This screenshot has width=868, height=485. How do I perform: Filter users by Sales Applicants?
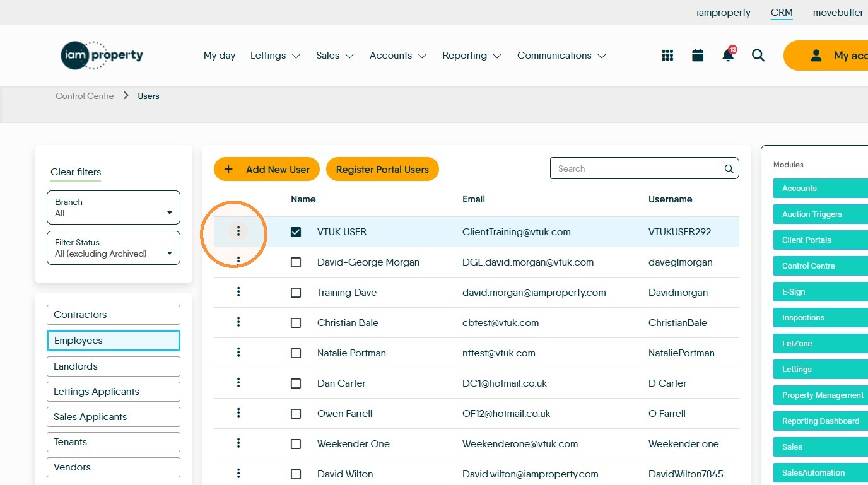point(114,417)
